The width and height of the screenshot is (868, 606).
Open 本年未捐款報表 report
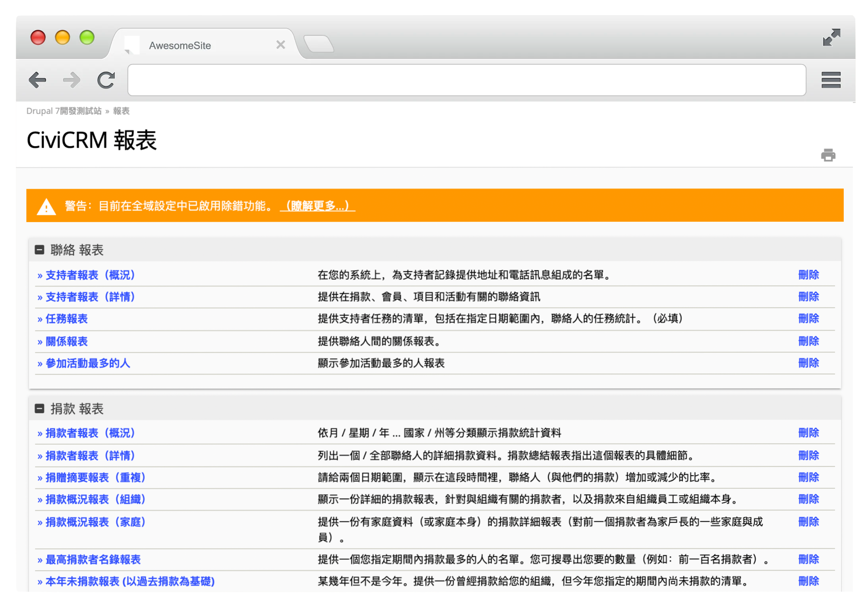(130, 581)
